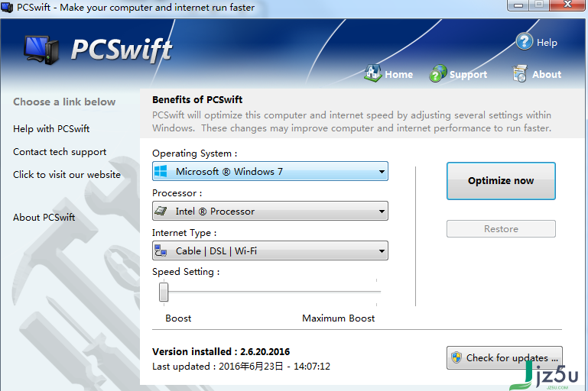Click the Speed Setting slider thumb
The width and height of the screenshot is (588, 391).
click(x=164, y=292)
